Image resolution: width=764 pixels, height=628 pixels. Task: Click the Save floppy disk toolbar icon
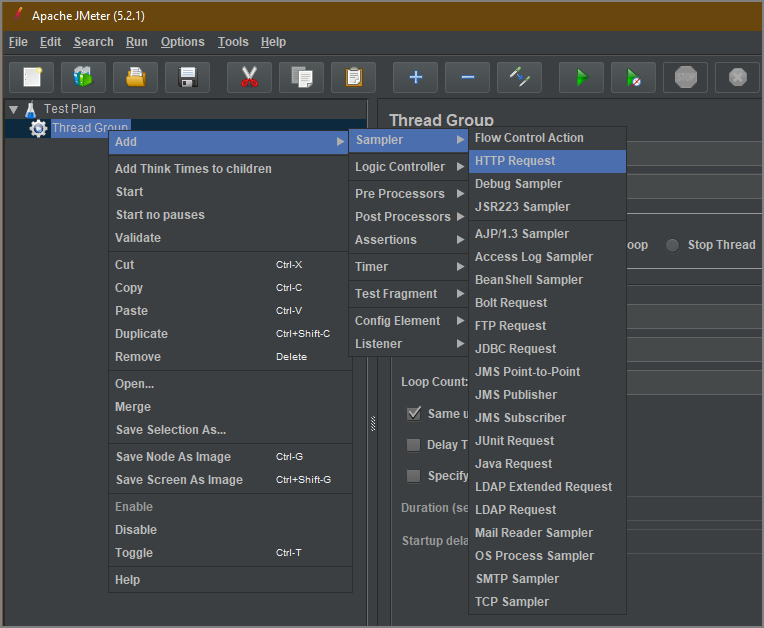click(188, 77)
